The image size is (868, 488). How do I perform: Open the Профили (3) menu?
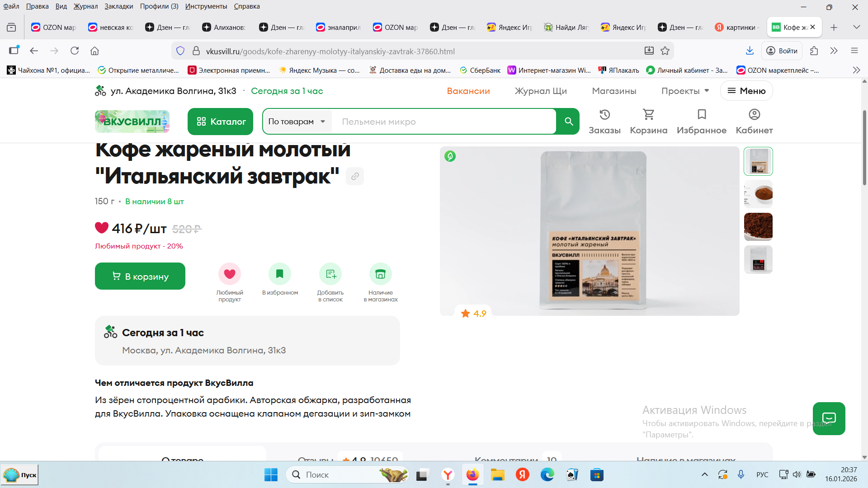click(x=159, y=6)
